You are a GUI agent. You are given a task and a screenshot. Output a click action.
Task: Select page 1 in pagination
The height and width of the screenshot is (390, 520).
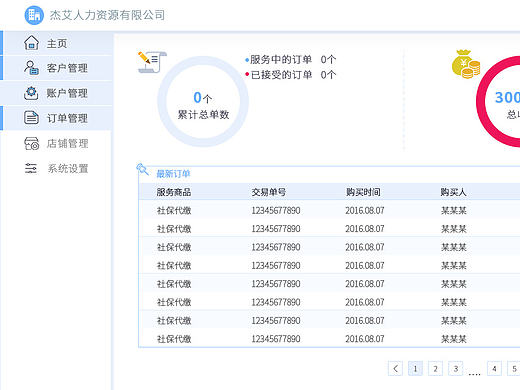415,368
